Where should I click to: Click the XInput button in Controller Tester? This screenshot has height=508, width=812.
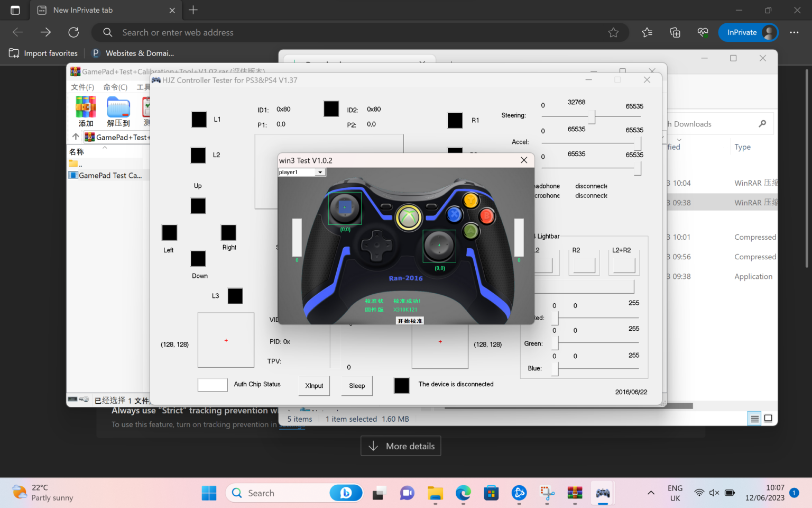point(314,386)
